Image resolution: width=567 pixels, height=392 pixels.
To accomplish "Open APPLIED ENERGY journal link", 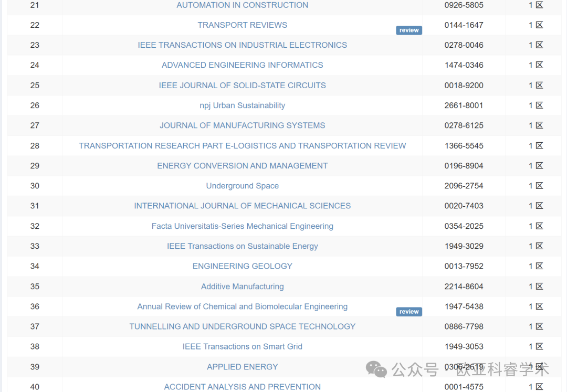I will [x=242, y=367].
